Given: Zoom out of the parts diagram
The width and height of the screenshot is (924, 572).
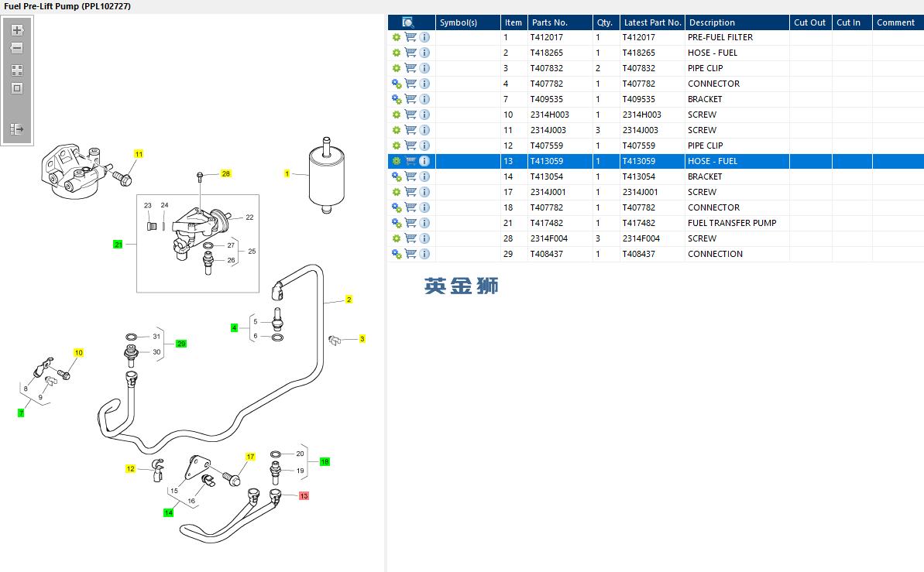Looking at the screenshot, I should click(17, 48).
